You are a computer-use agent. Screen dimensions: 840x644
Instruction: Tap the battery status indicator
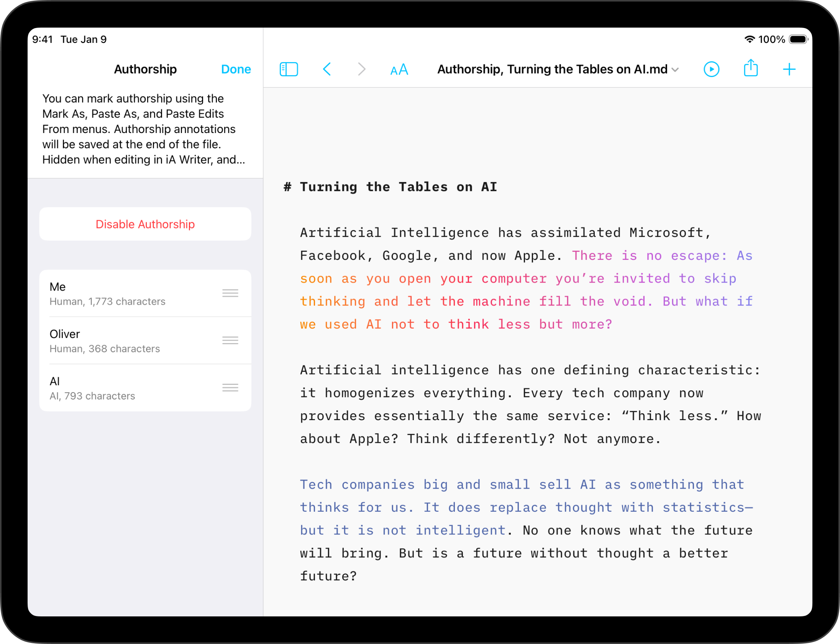(798, 39)
